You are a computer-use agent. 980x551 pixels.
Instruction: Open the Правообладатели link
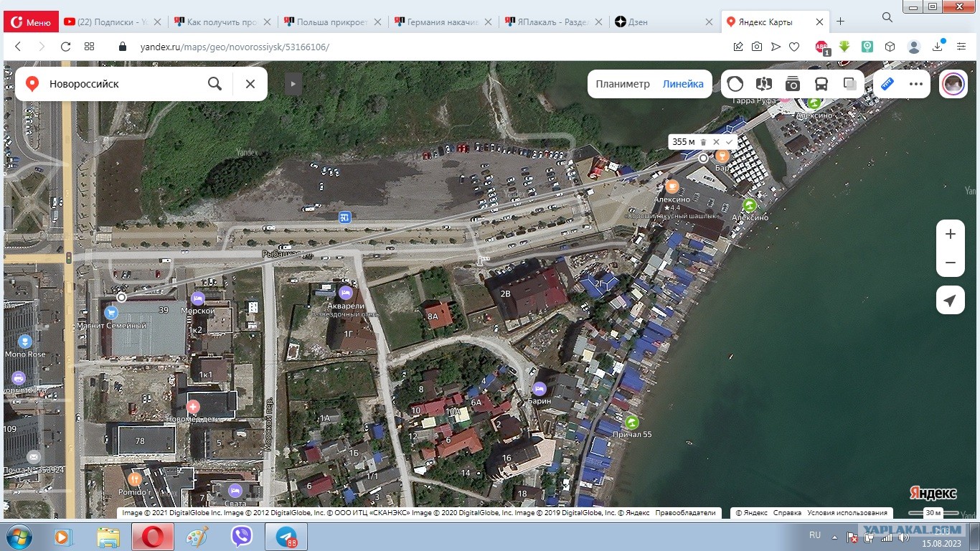686,513
